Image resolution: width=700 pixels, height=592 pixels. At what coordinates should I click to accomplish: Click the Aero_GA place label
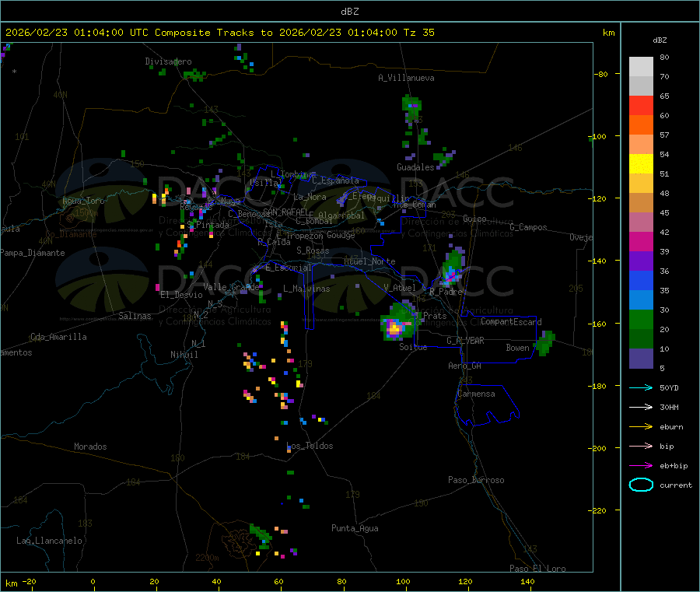click(465, 366)
